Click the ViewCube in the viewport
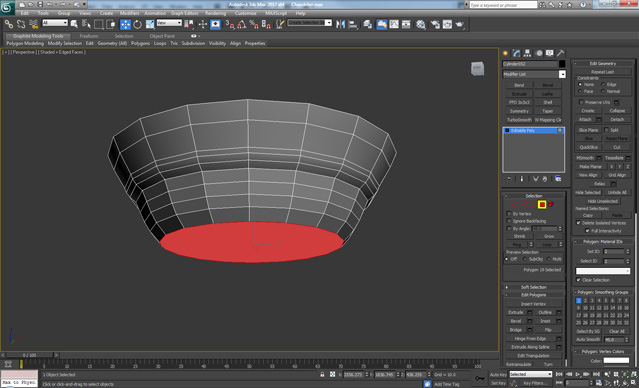This screenshot has width=639, height=388. [x=477, y=68]
